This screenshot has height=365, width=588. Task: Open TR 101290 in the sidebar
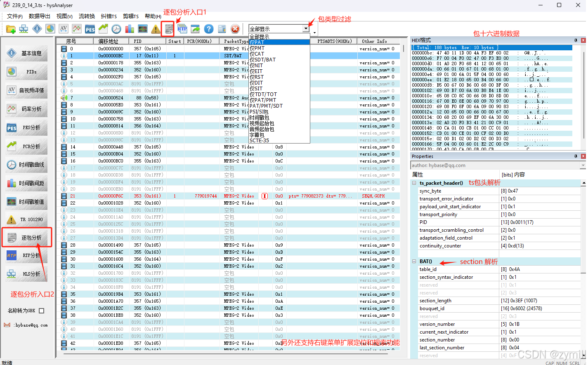click(27, 219)
